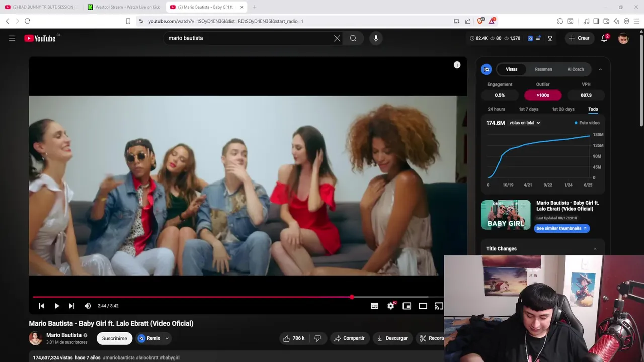The height and width of the screenshot is (362, 644).
Task: Open the browser main menu icon
Action: (x=636, y=21)
